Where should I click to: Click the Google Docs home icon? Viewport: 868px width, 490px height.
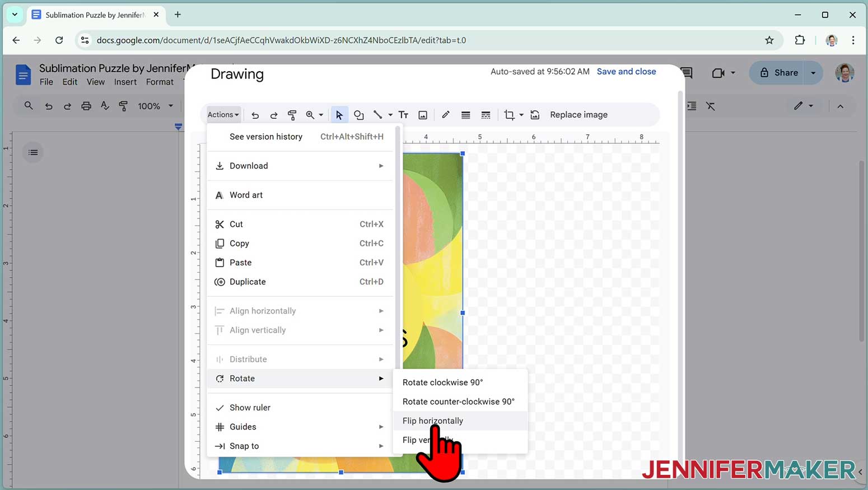click(23, 74)
